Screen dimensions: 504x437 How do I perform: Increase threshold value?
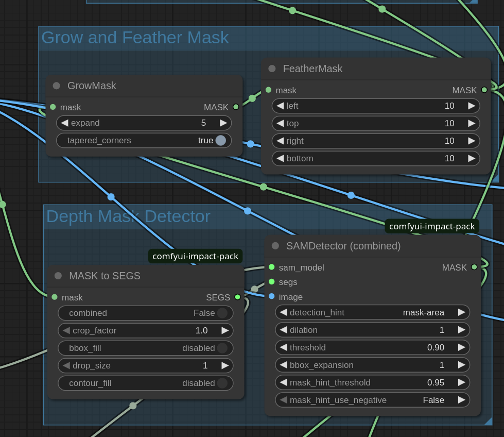(x=462, y=347)
